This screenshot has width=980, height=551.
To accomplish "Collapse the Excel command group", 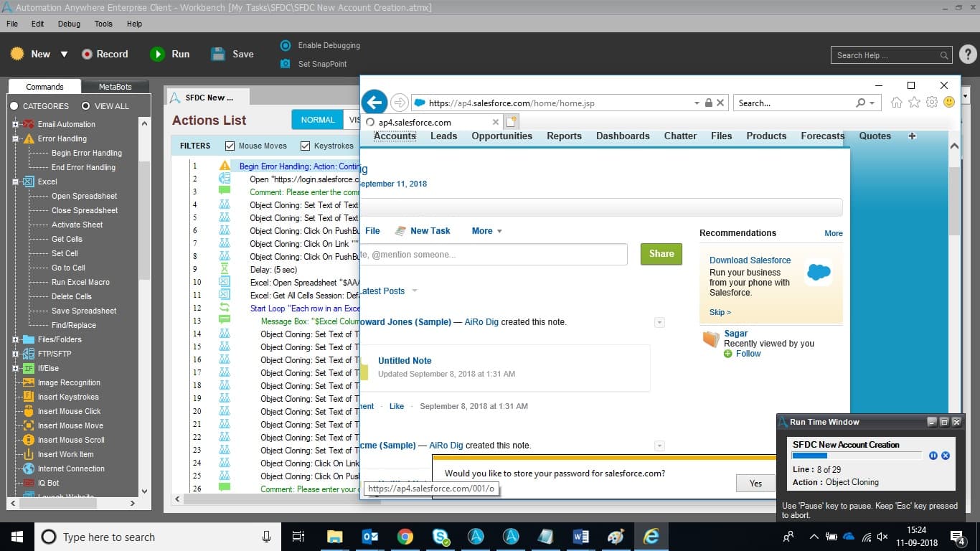I will point(15,182).
